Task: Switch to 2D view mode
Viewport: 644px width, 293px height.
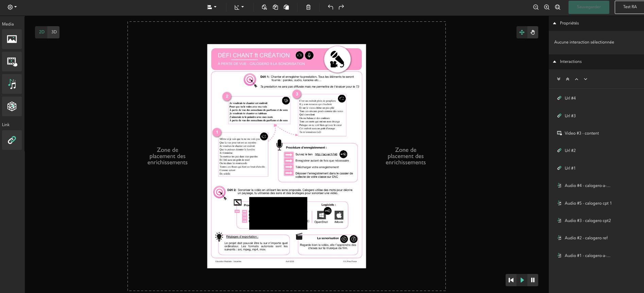Action: coord(41,32)
